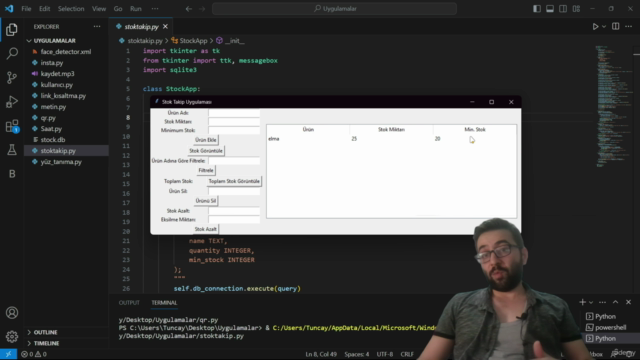Click the Uygulamalar search box in title bar
640x360 pixels.
point(334,9)
